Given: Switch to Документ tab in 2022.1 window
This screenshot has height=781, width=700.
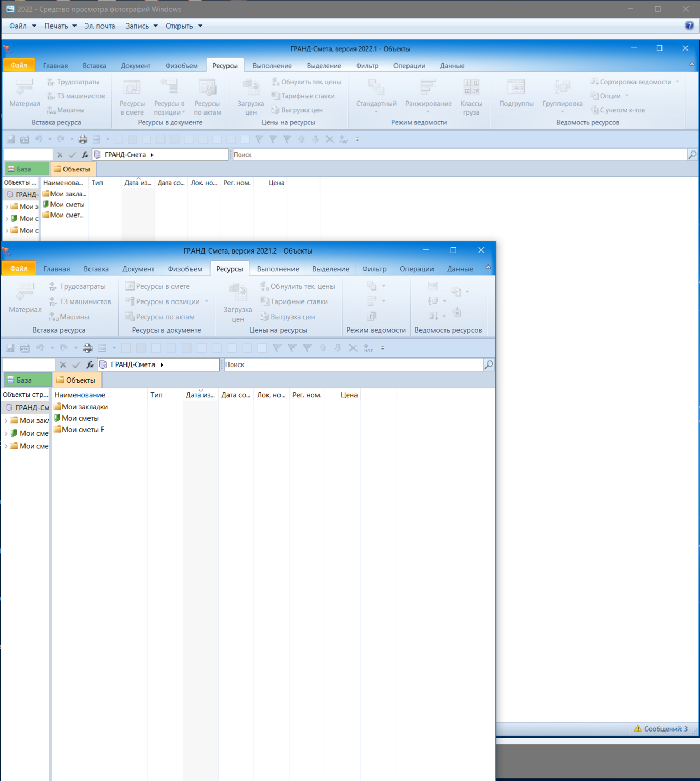Looking at the screenshot, I should tap(136, 66).
